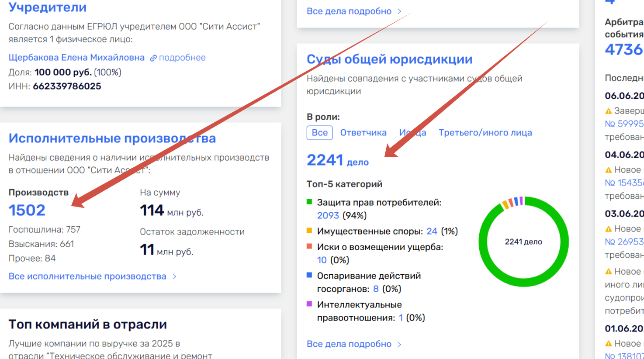Open the 24 Имущественные споры cases link

432,231
